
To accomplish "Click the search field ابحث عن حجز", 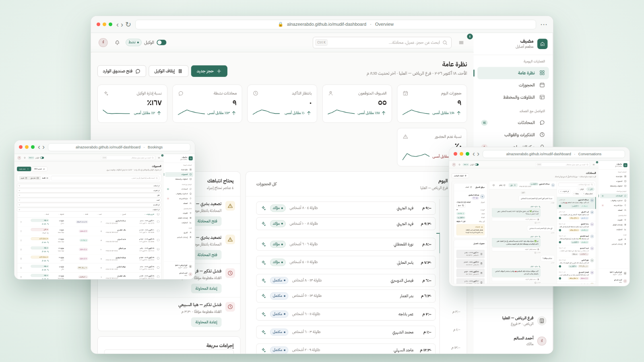I will coord(382,43).
